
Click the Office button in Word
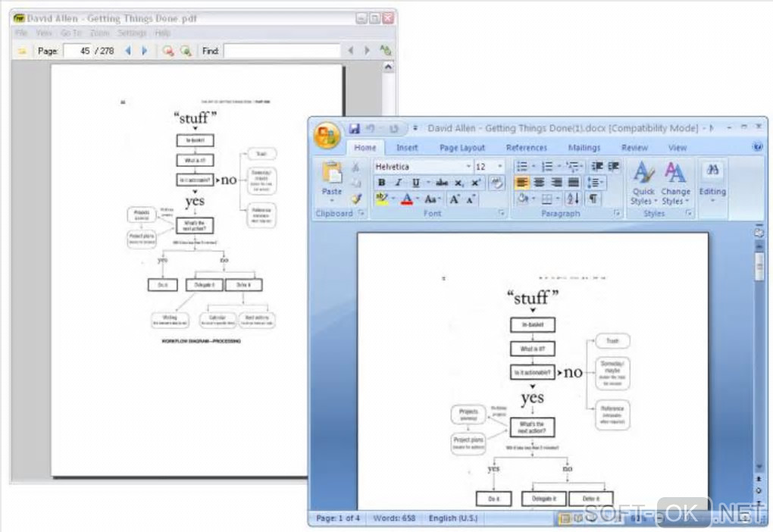pos(327,135)
